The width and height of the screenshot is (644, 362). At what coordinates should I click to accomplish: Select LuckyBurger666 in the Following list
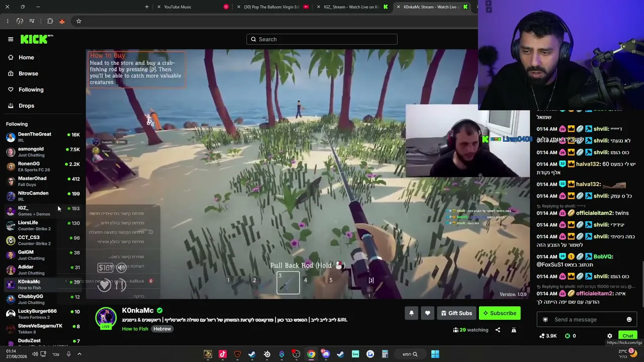click(x=43, y=314)
